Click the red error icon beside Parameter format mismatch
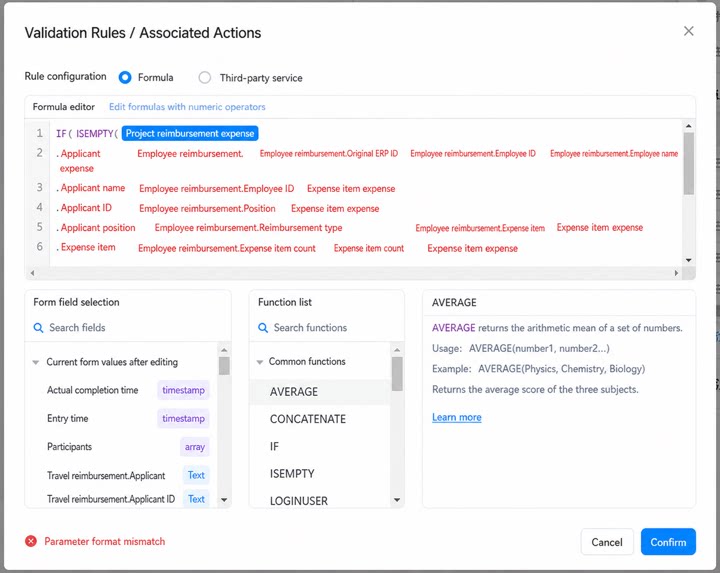 click(x=31, y=541)
